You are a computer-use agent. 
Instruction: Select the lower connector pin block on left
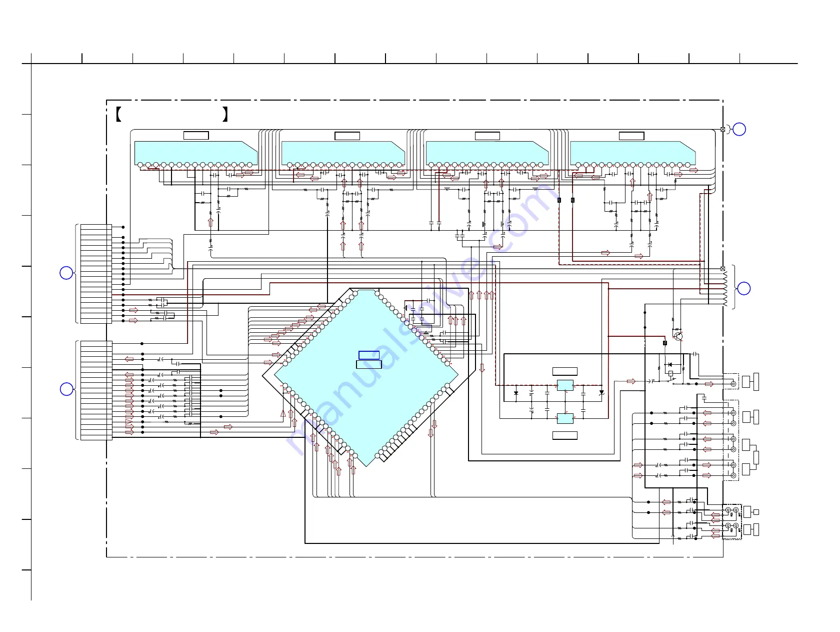96,391
